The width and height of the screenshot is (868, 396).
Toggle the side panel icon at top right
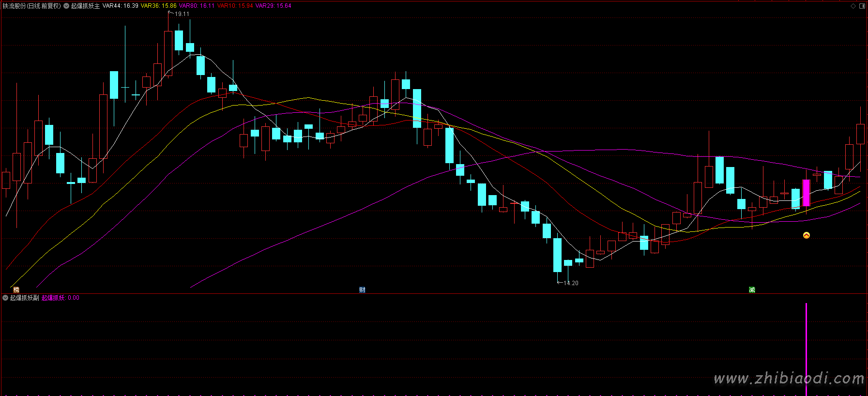coord(862,6)
